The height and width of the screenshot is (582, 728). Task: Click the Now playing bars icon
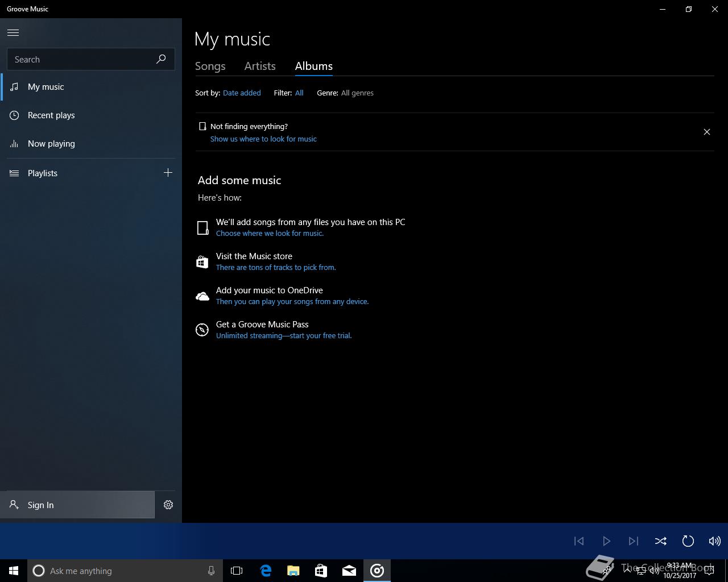(14, 144)
